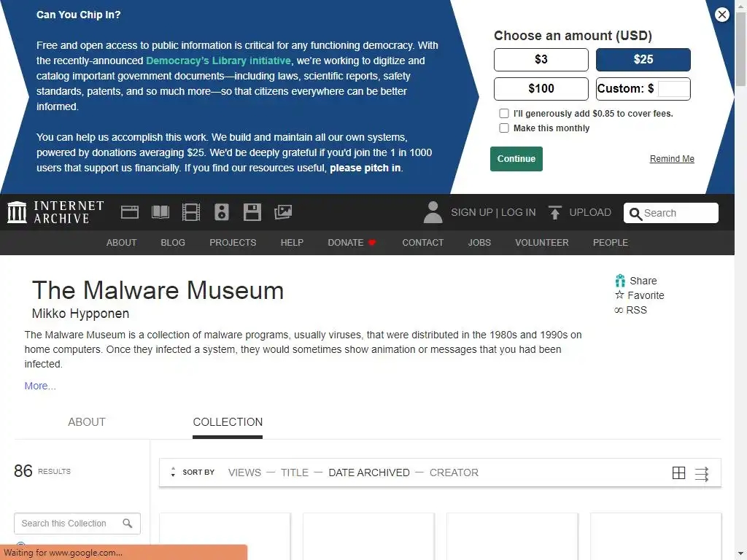Click the custom amount field

point(673,89)
